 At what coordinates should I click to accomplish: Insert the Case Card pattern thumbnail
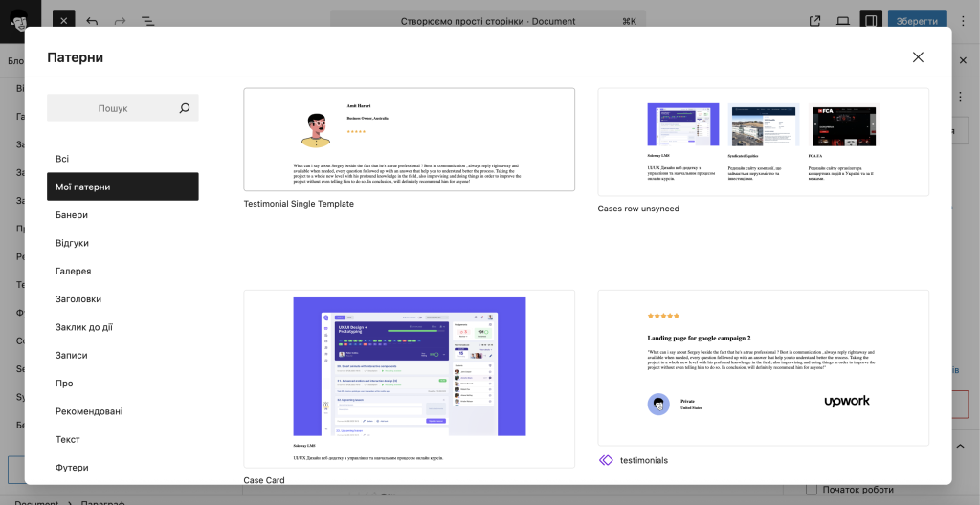pos(409,378)
